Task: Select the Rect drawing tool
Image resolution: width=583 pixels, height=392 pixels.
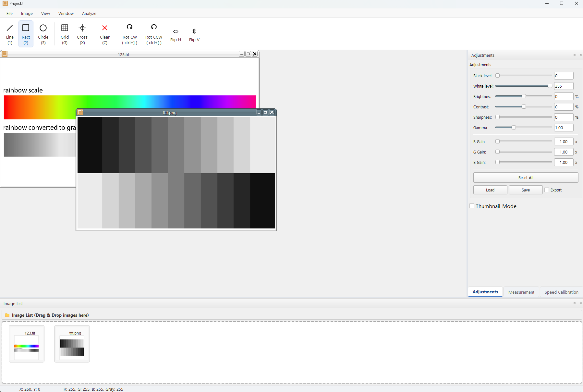Action: 26,34
